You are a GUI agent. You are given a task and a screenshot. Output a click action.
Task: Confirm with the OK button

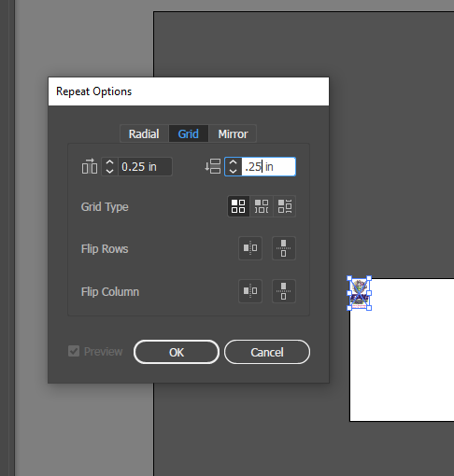click(x=177, y=352)
